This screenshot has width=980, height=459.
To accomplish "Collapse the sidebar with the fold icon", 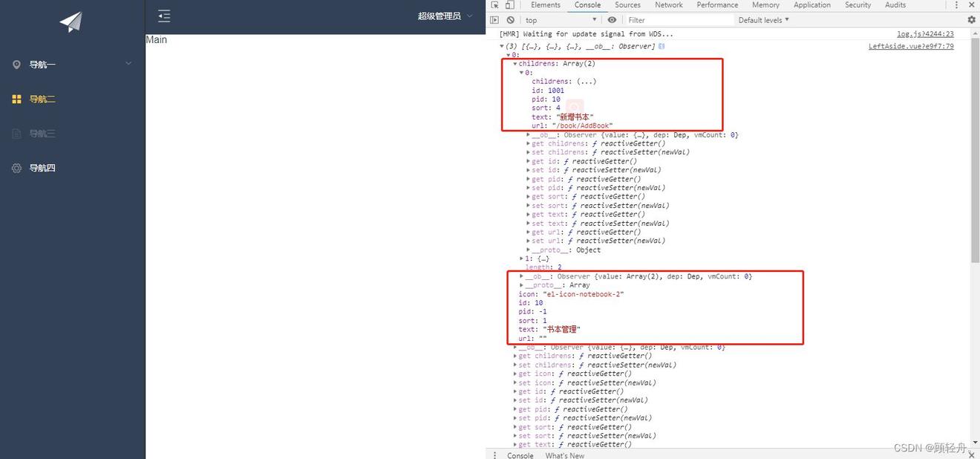I will 164,16.
